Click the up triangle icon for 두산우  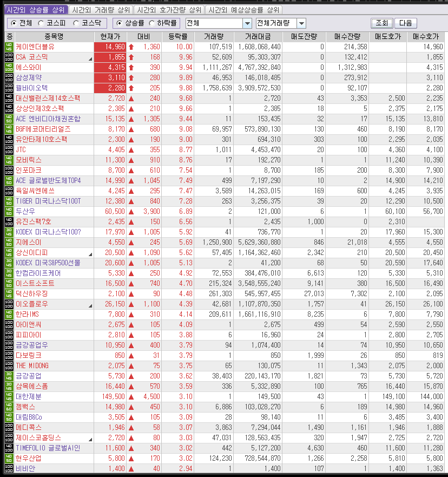click(131, 212)
